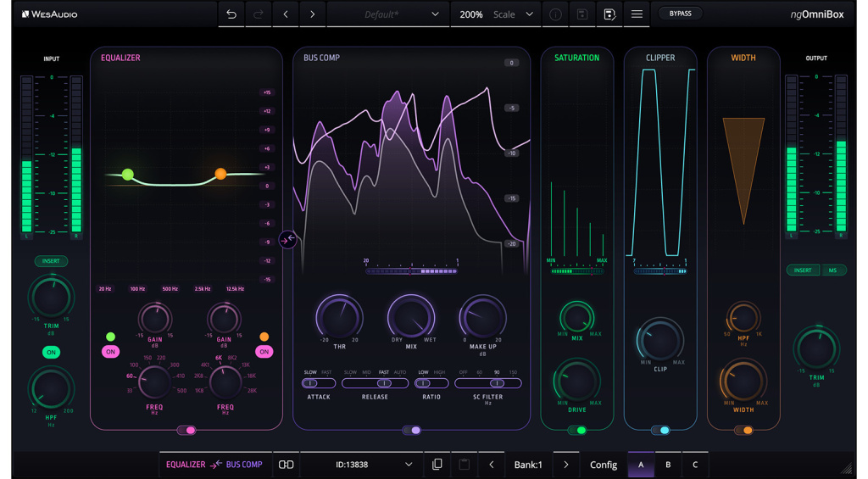The height and width of the screenshot is (479, 868).
Task: Click the green EQ low band node
Action: [128, 175]
